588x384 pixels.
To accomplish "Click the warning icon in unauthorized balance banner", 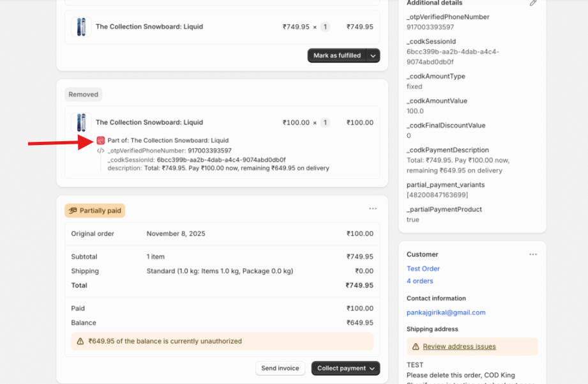I will point(80,341).
